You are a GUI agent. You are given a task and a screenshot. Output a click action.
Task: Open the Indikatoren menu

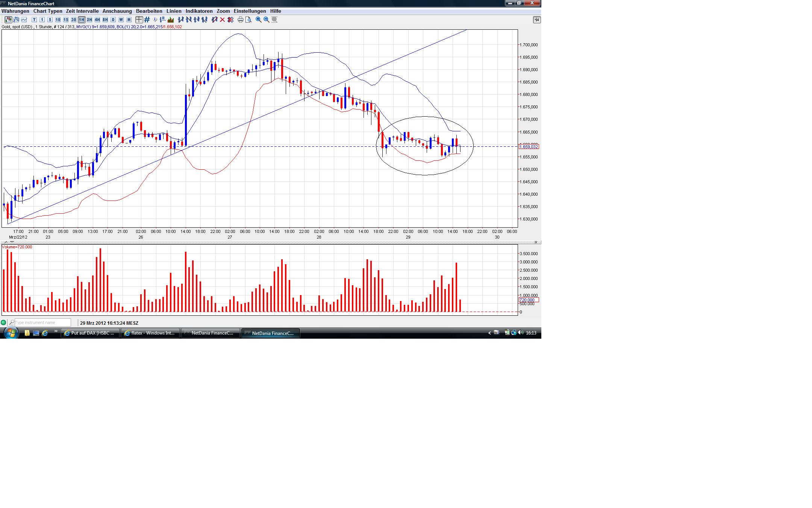[x=199, y=11]
